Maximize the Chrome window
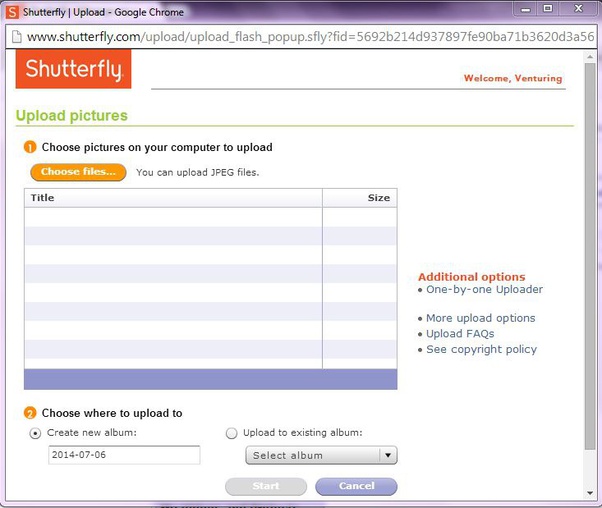Screen dimensions: 602x508 [x=548, y=8]
